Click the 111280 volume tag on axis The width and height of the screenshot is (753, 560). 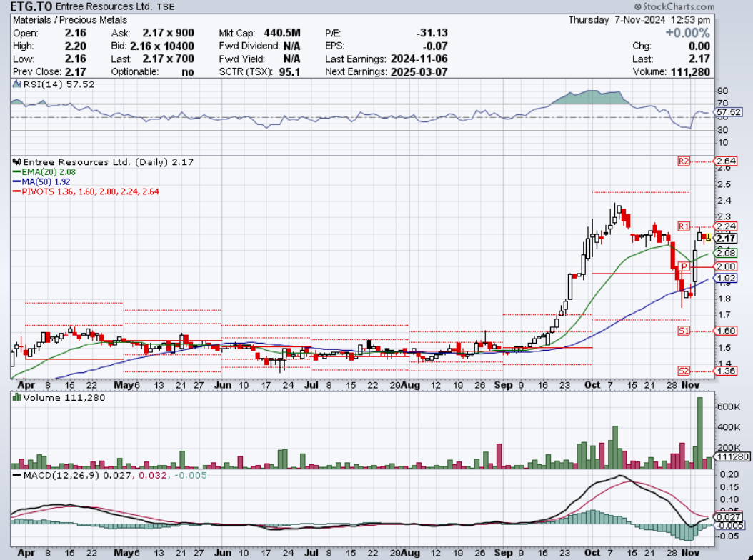tap(732, 456)
